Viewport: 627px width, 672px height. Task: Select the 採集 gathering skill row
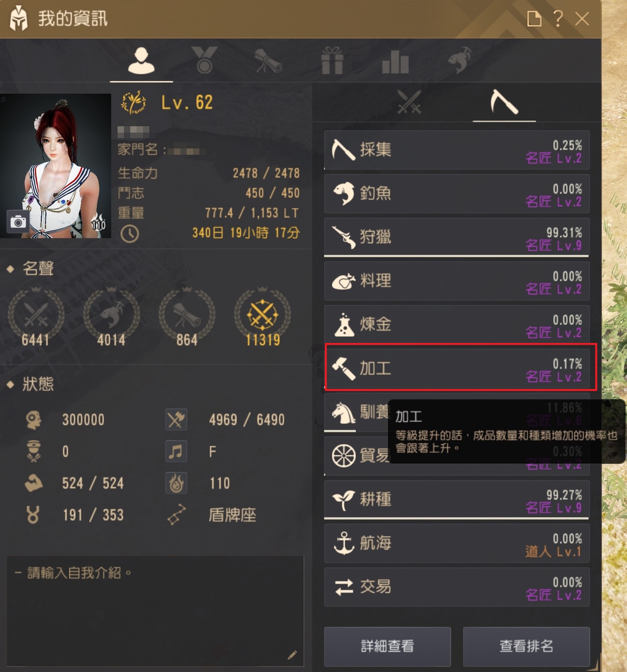pos(457,150)
